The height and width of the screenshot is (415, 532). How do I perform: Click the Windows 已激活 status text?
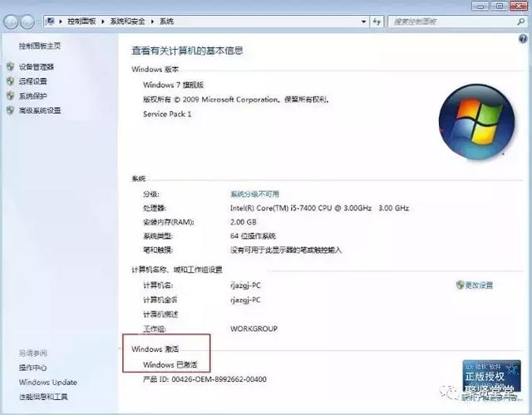[x=170, y=365]
